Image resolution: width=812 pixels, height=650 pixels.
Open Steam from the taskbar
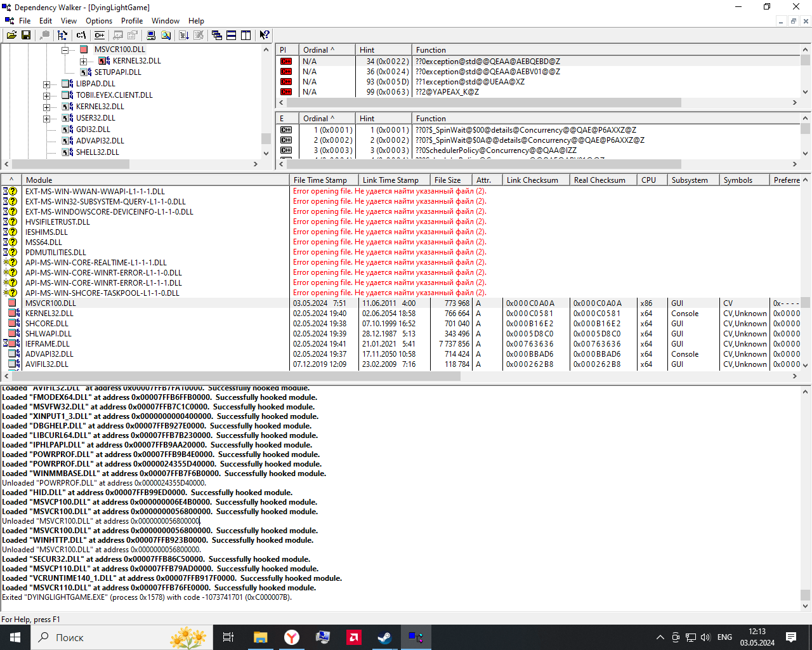[384, 637]
